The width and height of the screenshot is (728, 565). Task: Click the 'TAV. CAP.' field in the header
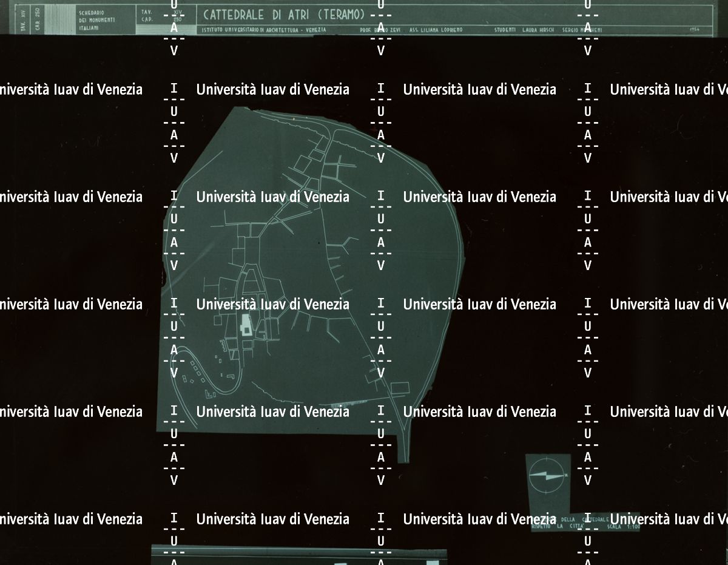pos(146,15)
